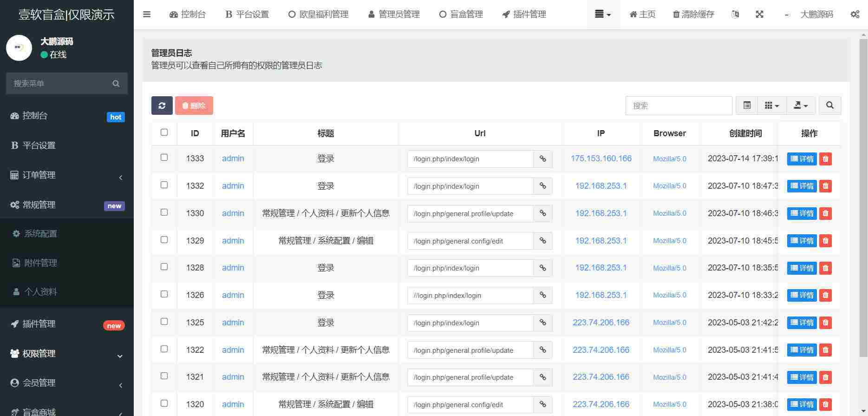Toggle the table card view icon
This screenshot has width=868, height=416.
tap(747, 106)
